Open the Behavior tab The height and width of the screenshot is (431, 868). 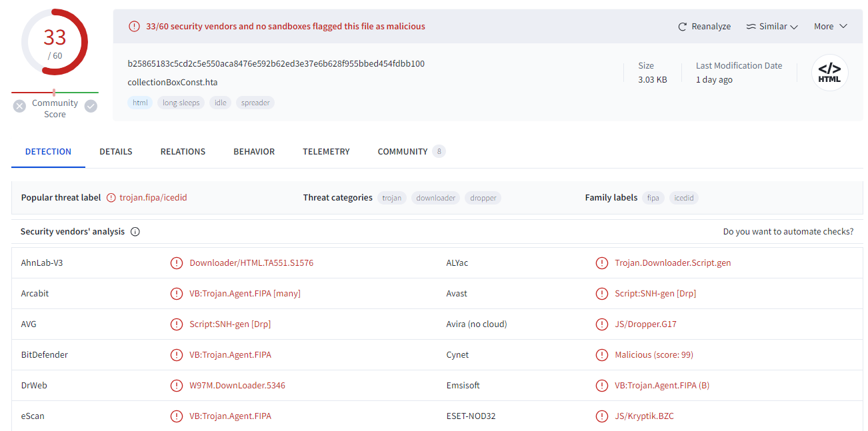coord(254,152)
